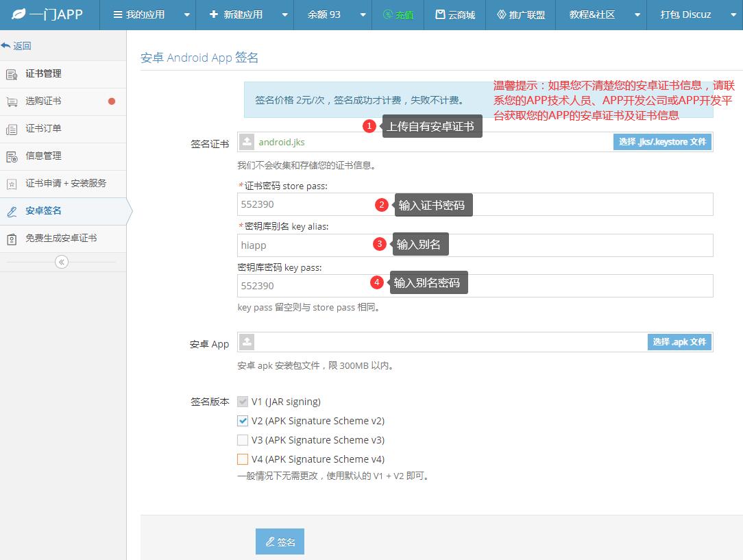Click 选择 .apk 文件 button
Image resolution: width=743 pixels, height=560 pixels.
(679, 341)
